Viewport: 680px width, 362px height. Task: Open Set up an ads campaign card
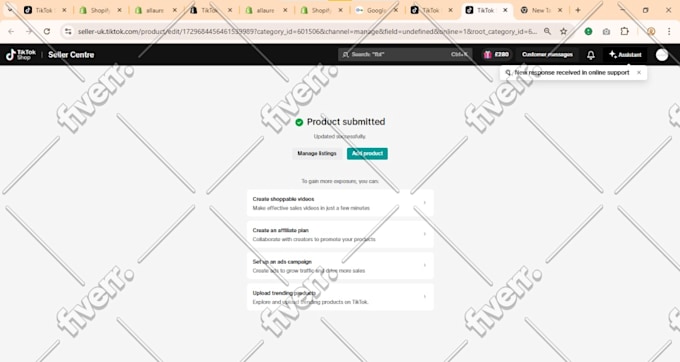coord(340,266)
